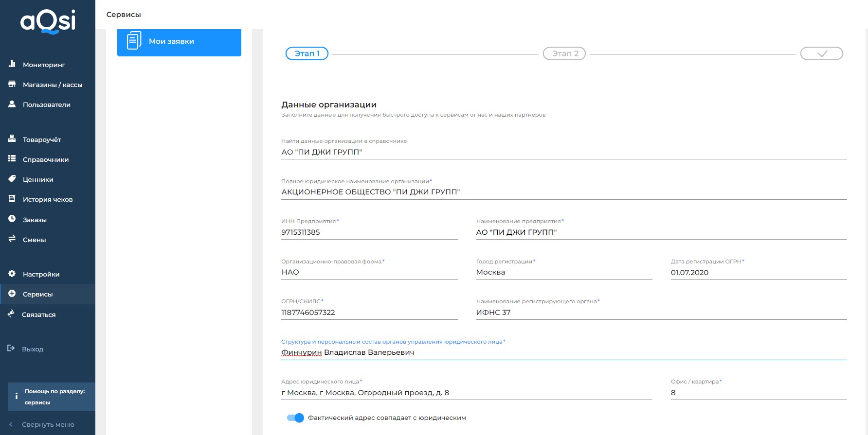868x435 pixels.
Task: Click the Товароучёт boxes icon
Action: tap(12, 139)
